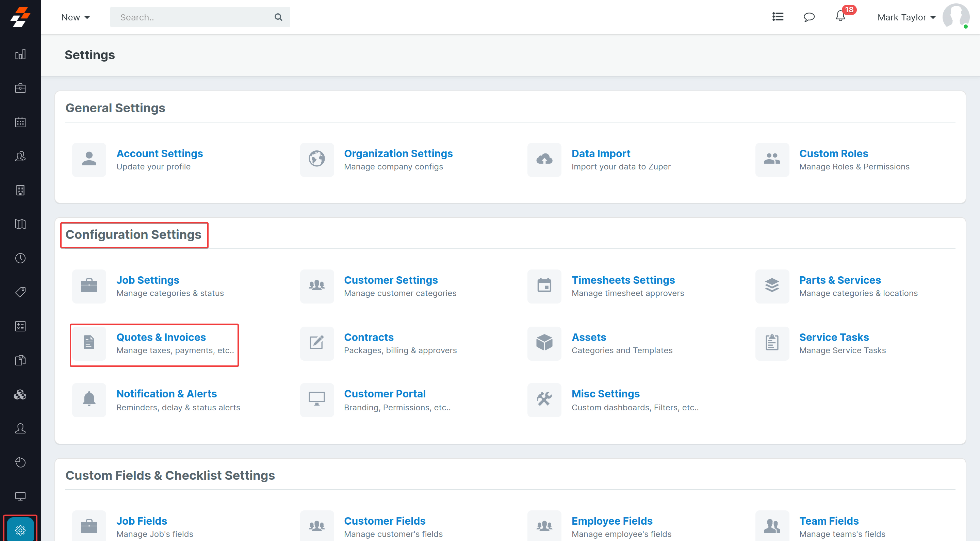Open Custom Roles settings

click(x=833, y=153)
